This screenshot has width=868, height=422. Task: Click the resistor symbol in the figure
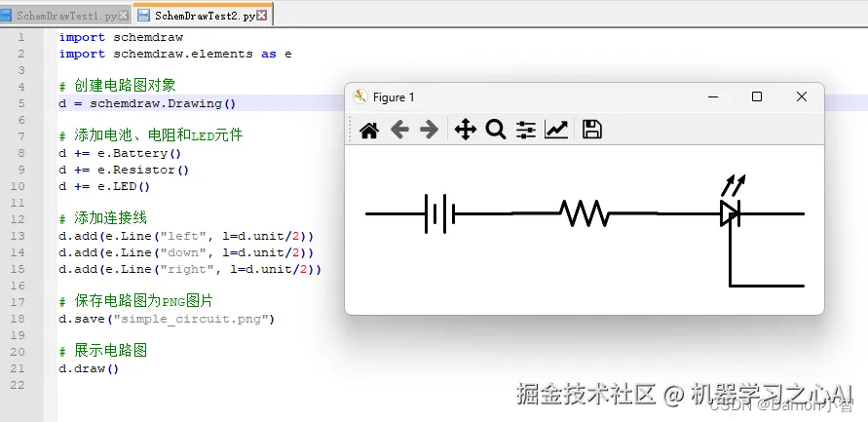click(584, 213)
